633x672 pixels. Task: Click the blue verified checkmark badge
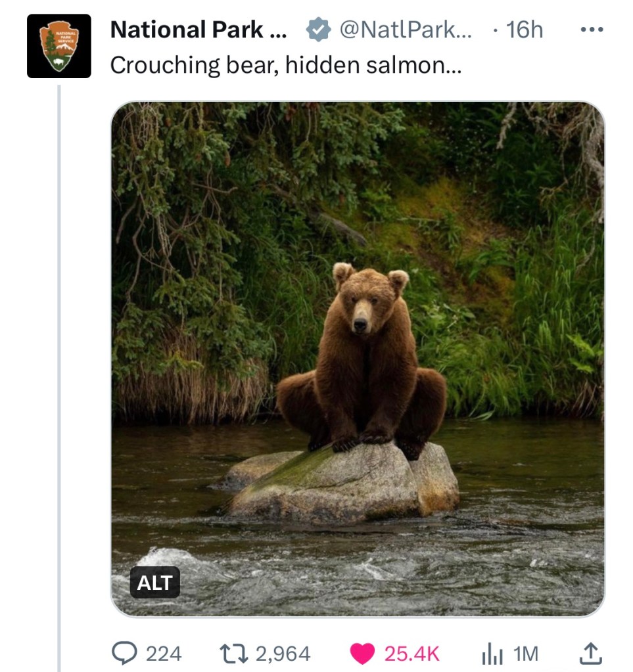tap(319, 30)
